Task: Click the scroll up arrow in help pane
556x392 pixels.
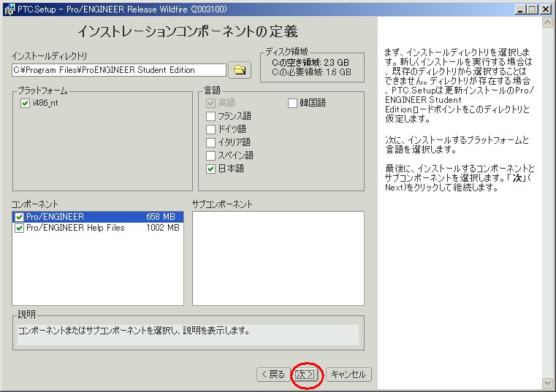Action: 547,23
